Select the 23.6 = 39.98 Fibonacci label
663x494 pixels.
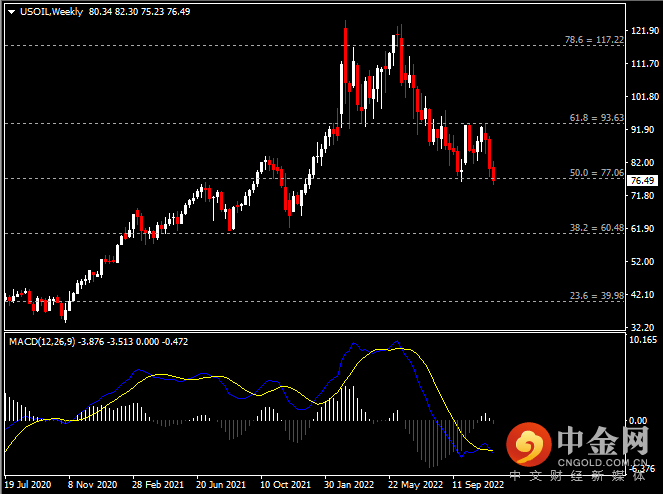click(x=598, y=295)
